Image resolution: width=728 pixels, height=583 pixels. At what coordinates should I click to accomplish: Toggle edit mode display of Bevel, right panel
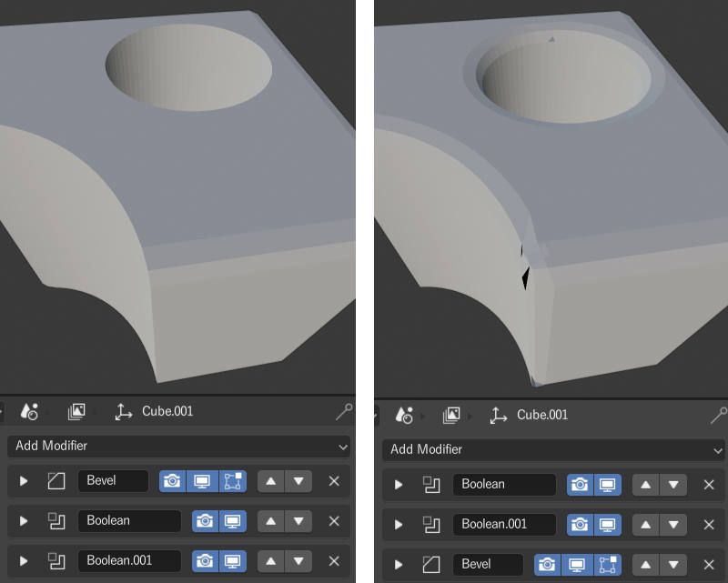608,565
